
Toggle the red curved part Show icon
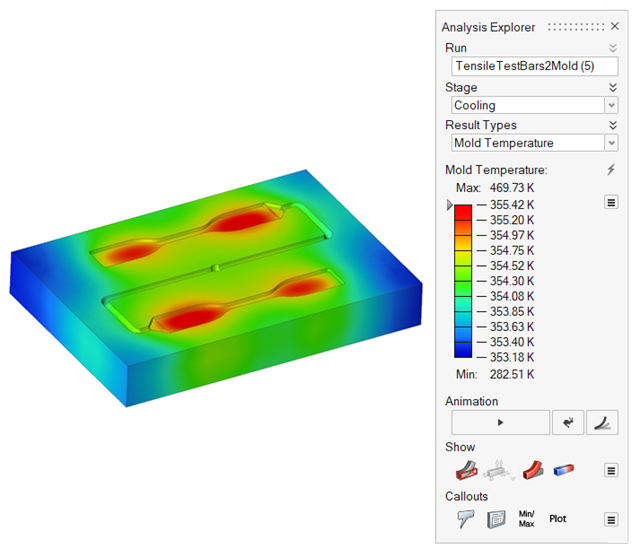532,470
